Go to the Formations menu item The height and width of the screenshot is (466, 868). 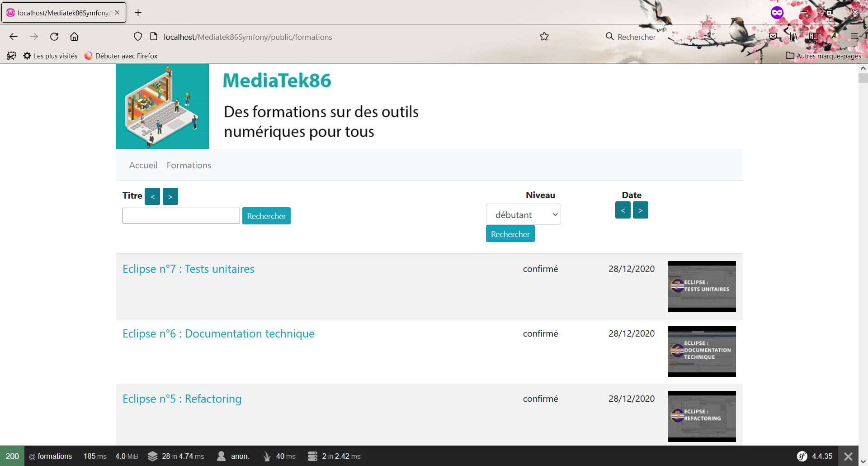pos(189,165)
